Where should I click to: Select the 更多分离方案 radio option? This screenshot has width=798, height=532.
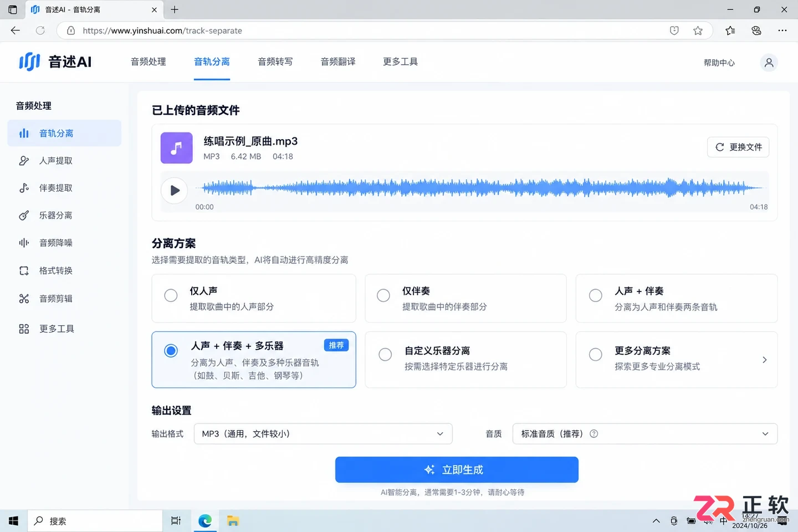click(595, 355)
